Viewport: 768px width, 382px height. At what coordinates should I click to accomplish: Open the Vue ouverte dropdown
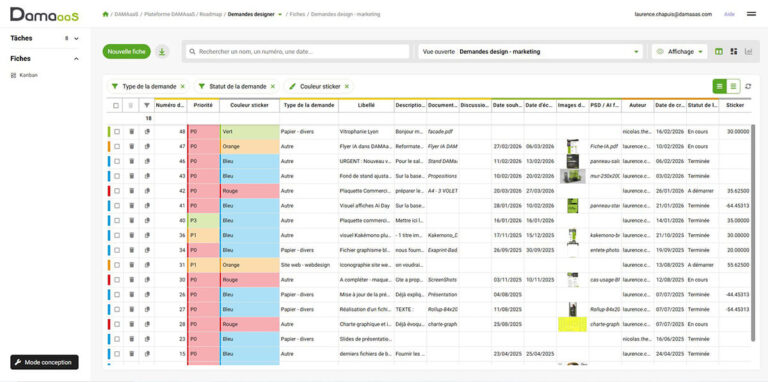tap(530, 51)
